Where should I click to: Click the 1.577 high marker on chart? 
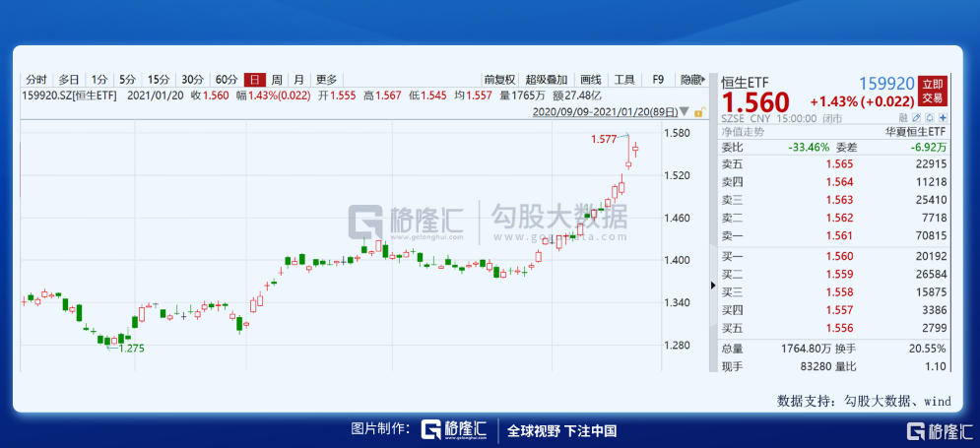pos(603,138)
